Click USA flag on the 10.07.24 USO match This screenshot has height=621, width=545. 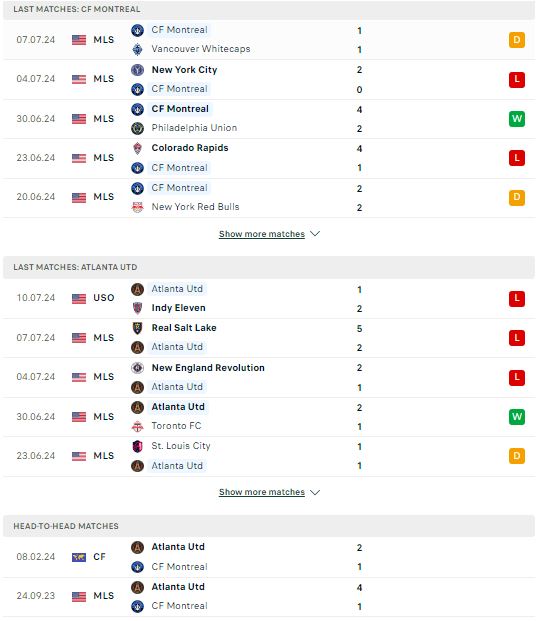79,299
